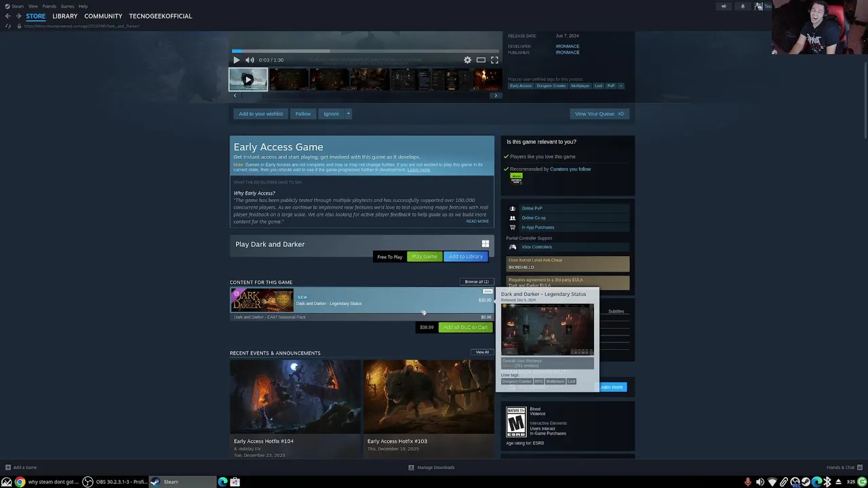This screenshot has width=868, height=488.
Task: Open Bluetooth tray icon
Action: point(828,482)
